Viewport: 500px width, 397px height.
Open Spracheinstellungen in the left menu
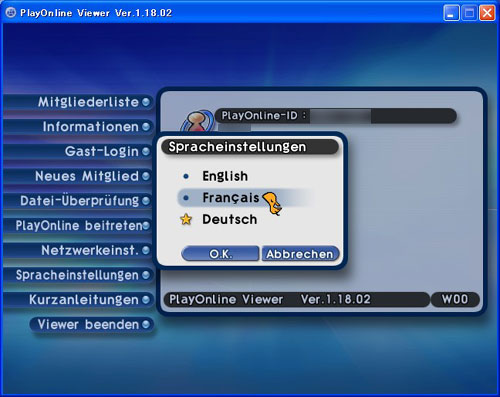click(x=78, y=275)
